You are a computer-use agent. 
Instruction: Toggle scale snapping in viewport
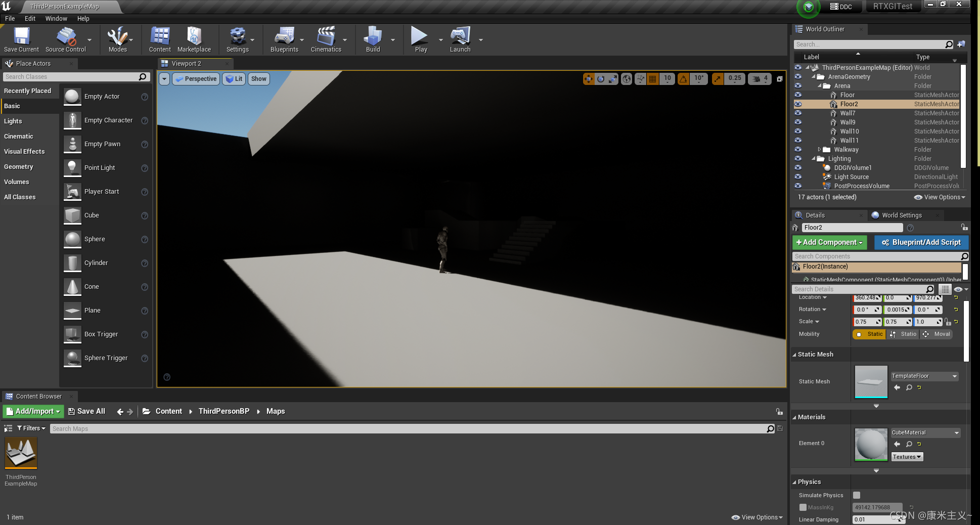point(718,79)
